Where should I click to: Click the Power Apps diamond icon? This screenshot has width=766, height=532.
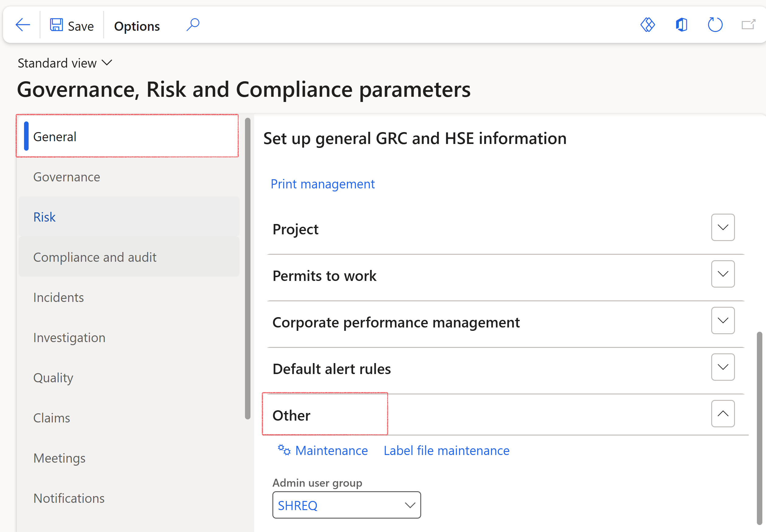click(x=647, y=25)
